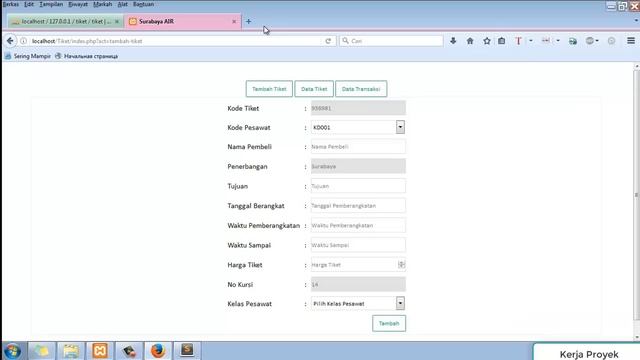Click the Penerbangan Surabaya field
The height and width of the screenshot is (360, 640).
pos(358,166)
